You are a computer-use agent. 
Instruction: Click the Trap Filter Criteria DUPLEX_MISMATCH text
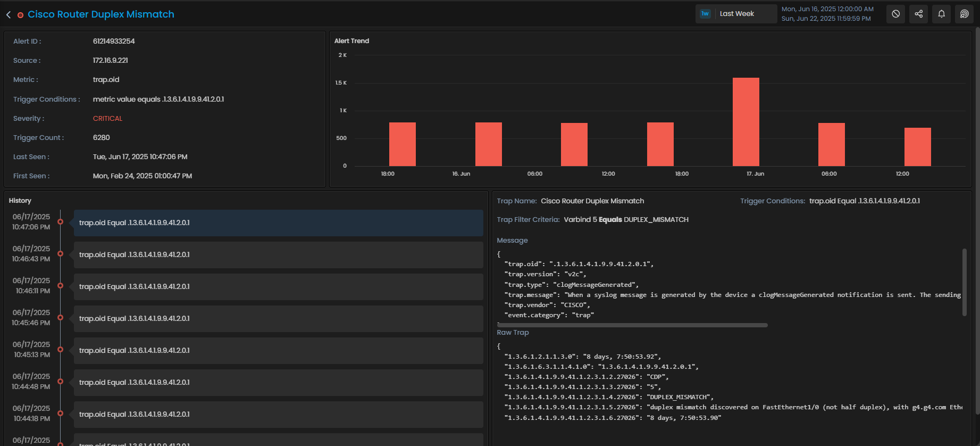pos(656,219)
